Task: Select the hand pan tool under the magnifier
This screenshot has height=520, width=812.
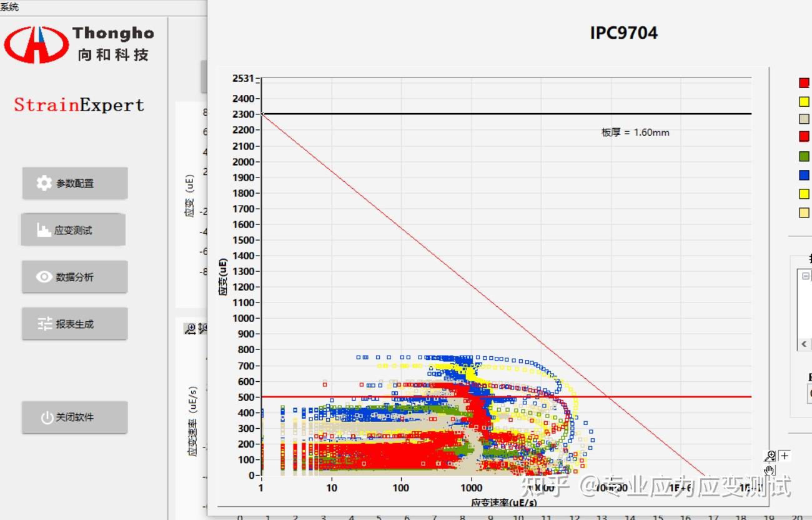Action: click(769, 470)
